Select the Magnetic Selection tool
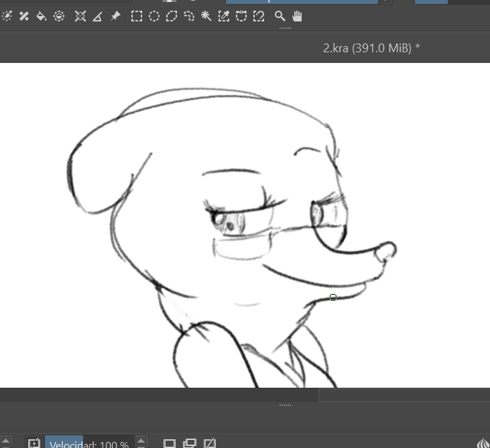The image size is (490, 448). coord(259,16)
